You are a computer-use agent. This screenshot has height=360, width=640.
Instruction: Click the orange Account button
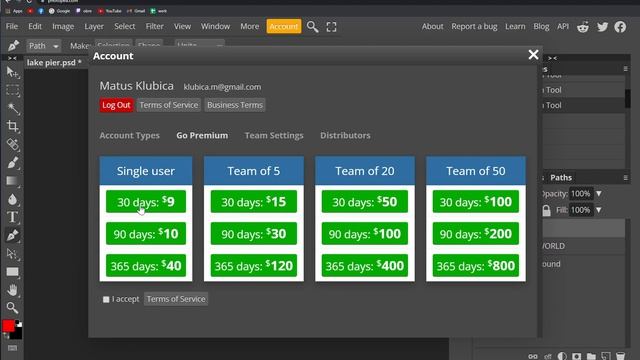click(284, 26)
